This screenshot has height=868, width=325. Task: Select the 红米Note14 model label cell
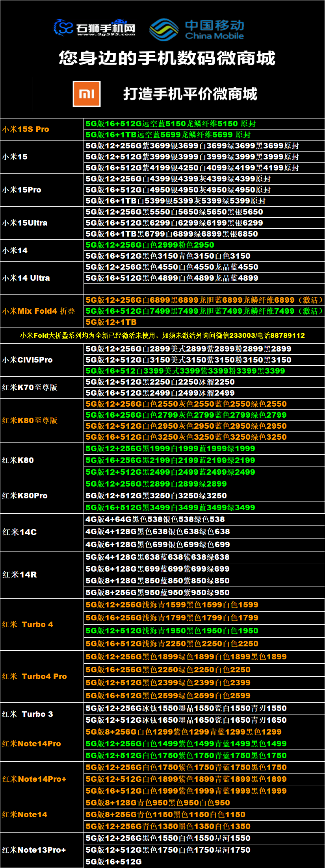pos(42,814)
